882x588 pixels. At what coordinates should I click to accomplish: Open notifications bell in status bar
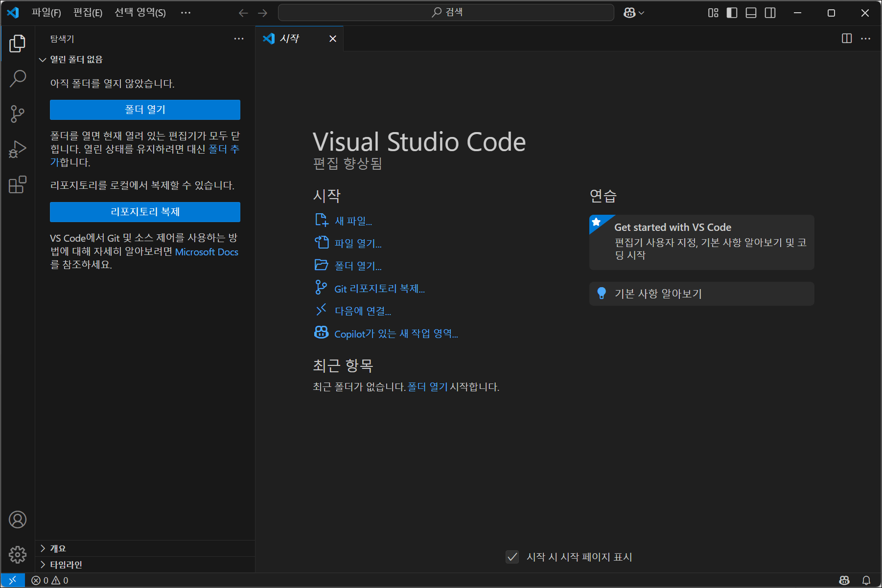coord(866,580)
